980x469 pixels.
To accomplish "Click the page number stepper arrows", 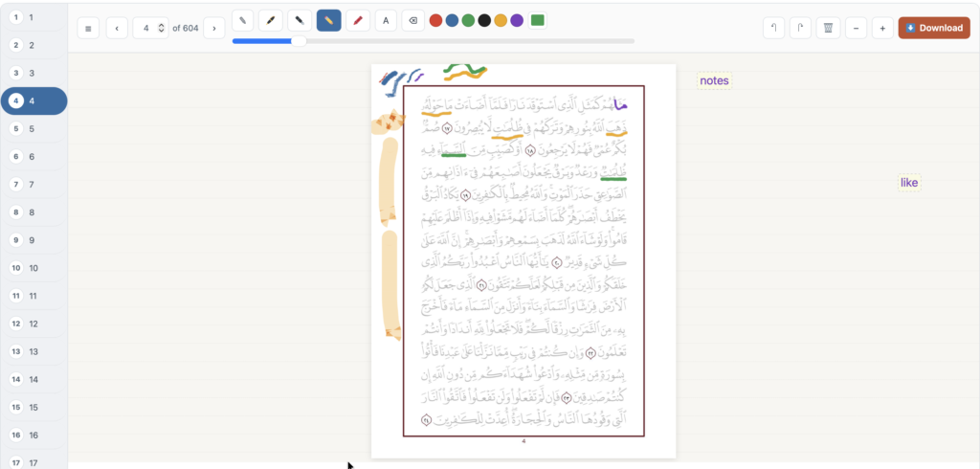I will (x=162, y=28).
